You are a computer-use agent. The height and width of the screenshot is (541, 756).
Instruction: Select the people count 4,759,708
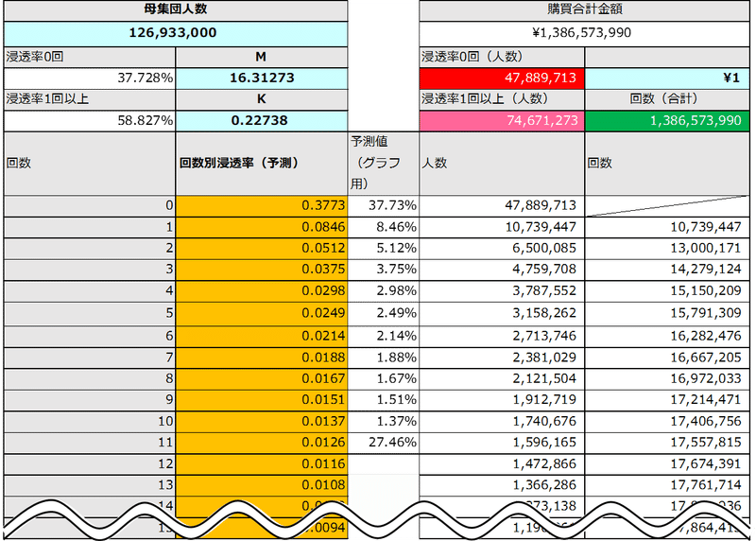[502, 270]
